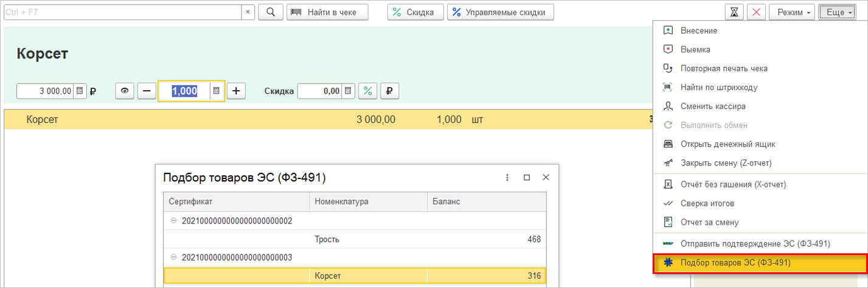Open the three-dot menu in Подбор товаров dialog
Screen dimensions: 868x288
pos(507,177)
